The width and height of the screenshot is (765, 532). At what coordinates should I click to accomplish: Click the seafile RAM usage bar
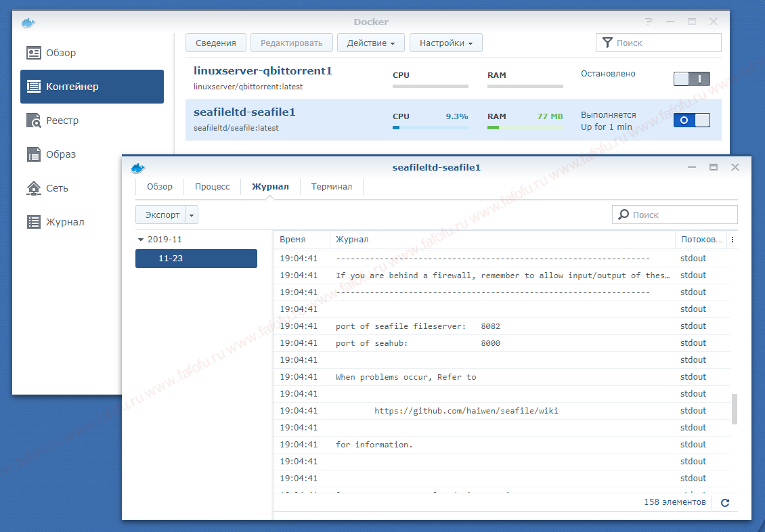525,128
